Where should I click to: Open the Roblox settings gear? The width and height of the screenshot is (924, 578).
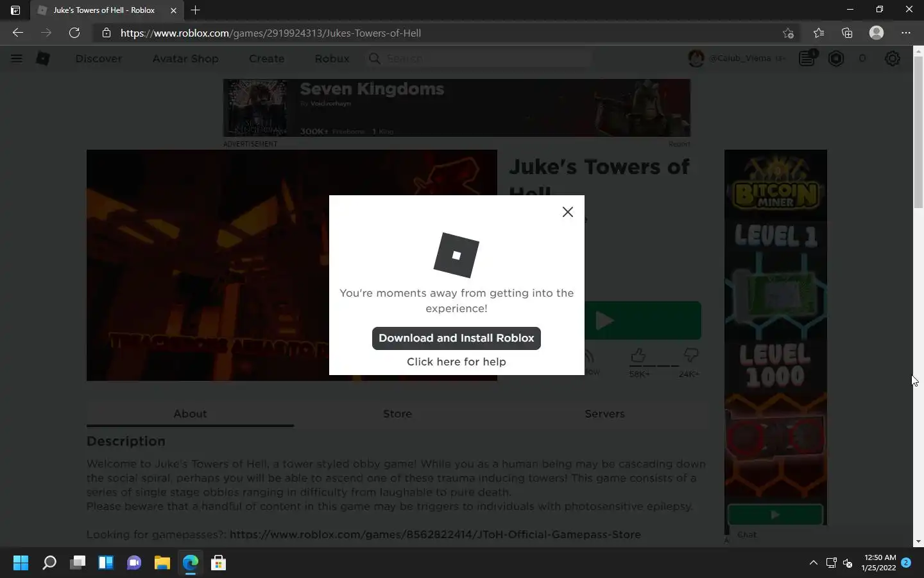tap(893, 58)
